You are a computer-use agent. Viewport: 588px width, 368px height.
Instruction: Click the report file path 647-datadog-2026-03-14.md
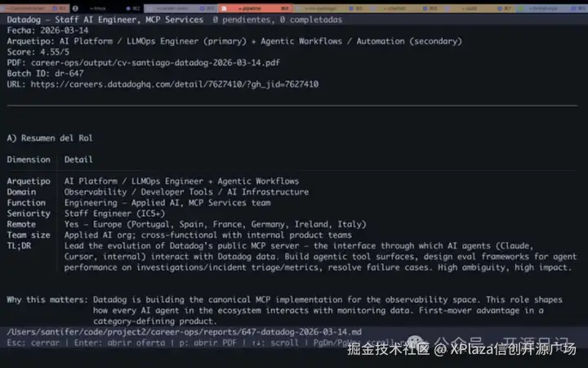(184, 332)
